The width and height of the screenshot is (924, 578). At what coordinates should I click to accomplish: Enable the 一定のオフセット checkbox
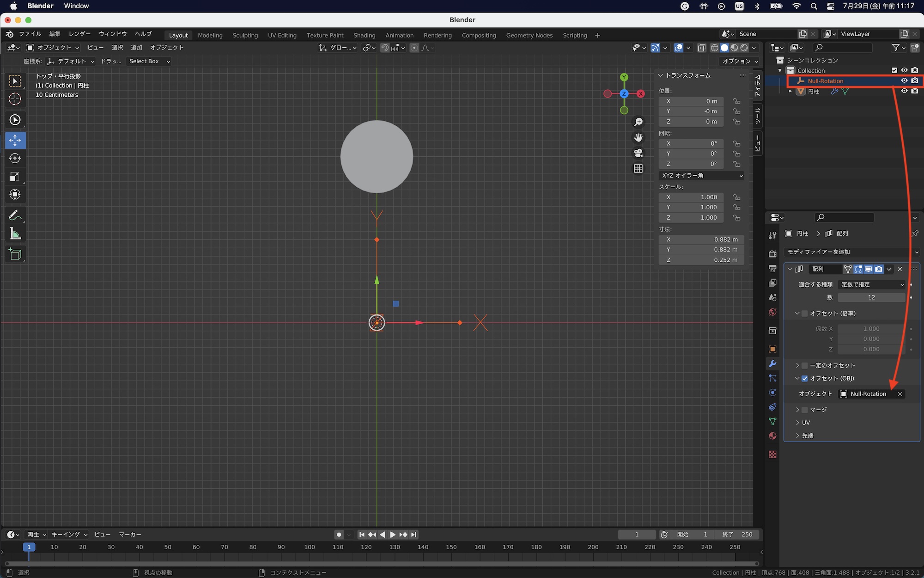[805, 365]
